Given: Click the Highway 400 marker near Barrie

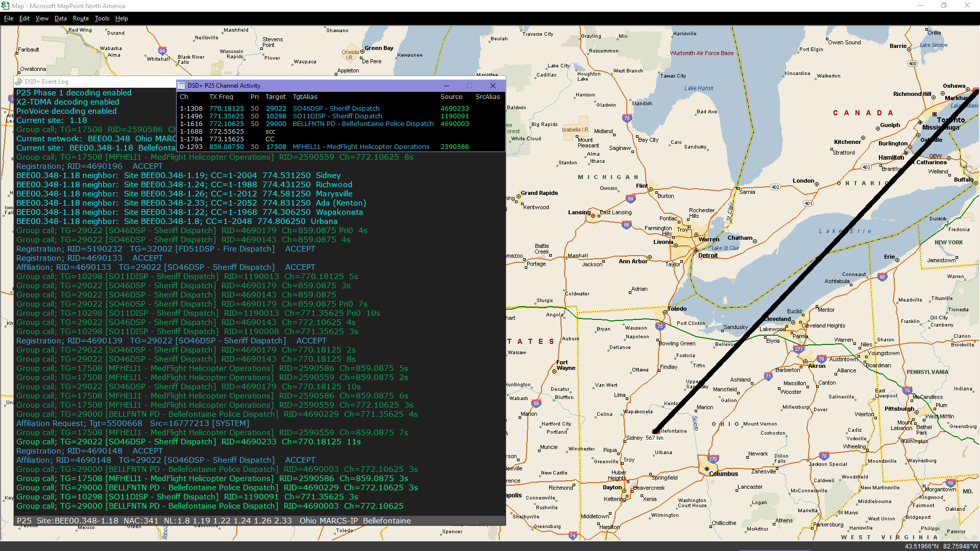Looking at the screenshot, I should click(x=913, y=64).
